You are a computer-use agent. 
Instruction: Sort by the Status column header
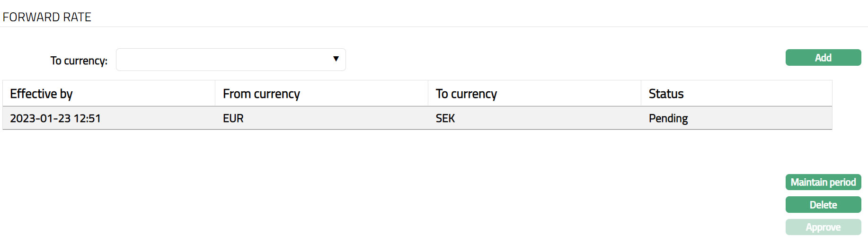(x=666, y=94)
